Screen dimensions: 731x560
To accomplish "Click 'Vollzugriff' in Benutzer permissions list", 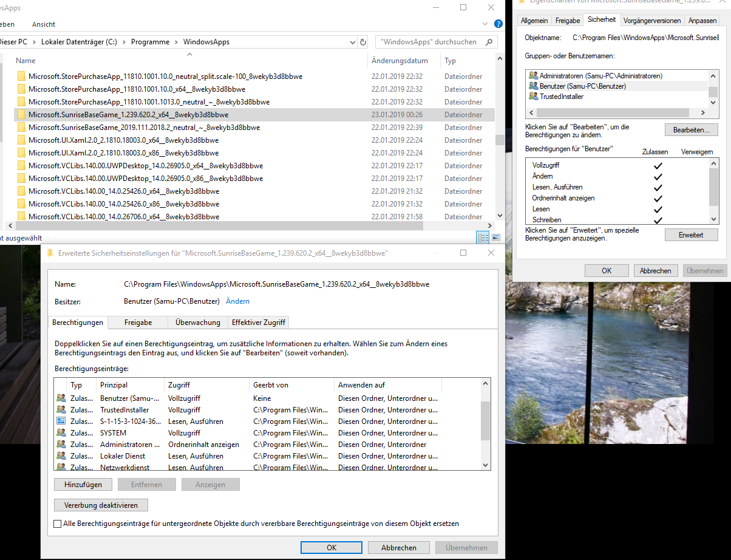I will pos(546,165).
